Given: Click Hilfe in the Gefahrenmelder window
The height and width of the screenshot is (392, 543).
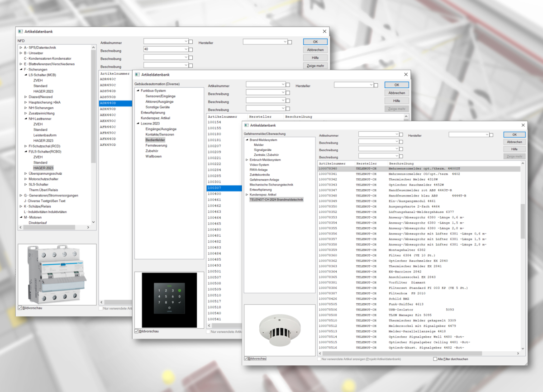Looking at the screenshot, I should click(514, 149).
